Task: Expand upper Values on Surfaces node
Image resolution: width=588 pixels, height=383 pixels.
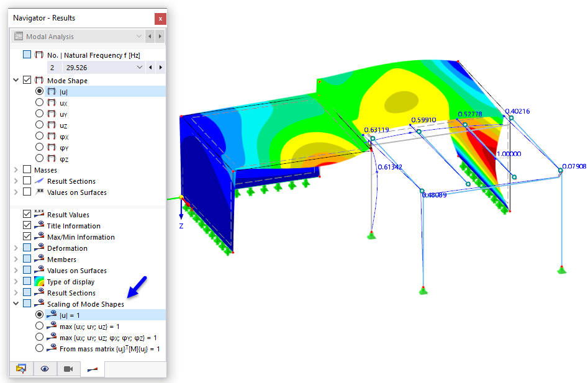Action: pyautogui.click(x=16, y=192)
